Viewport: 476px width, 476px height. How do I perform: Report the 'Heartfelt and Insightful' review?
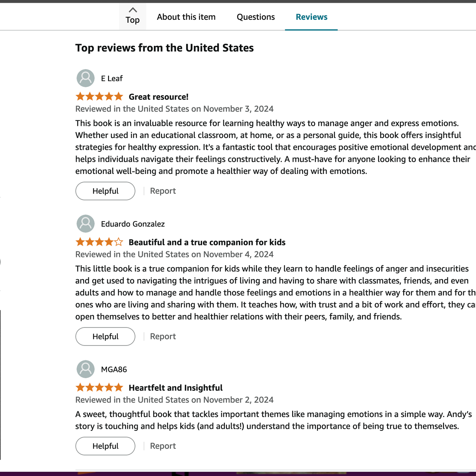coord(163,446)
